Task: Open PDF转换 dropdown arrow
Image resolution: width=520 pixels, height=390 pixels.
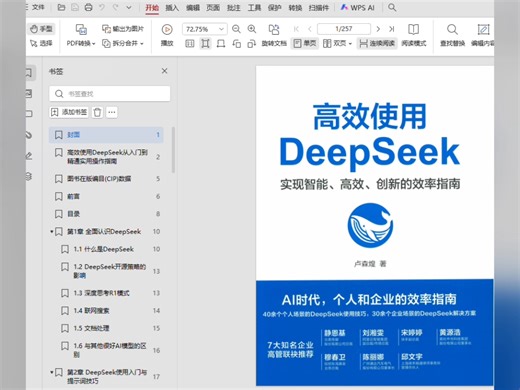Action: 94,44
